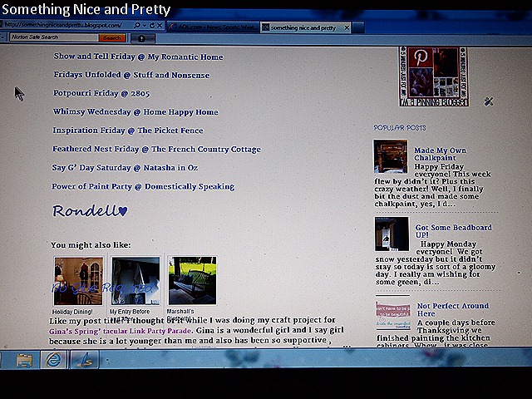Open Made My Own Chalkpaint post thumbnail
Image resolution: width=532 pixels, height=399 pixels.
coord(391,156)
